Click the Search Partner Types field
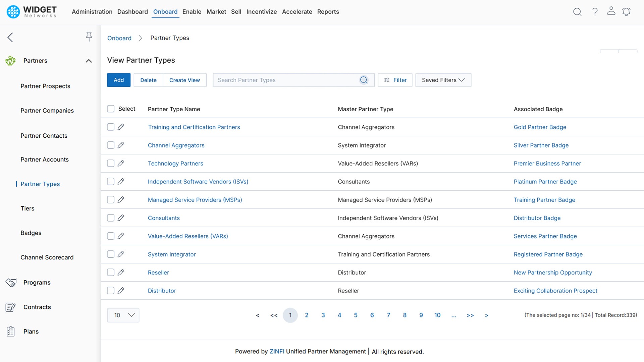The height and width of the screenshot is (362, 644). coord(285,80)
